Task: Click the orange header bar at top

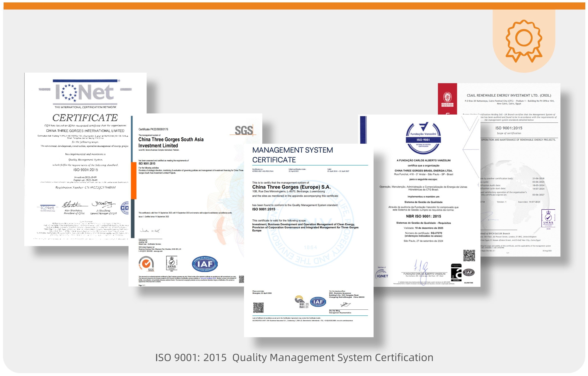Action: tap(294, 6)
